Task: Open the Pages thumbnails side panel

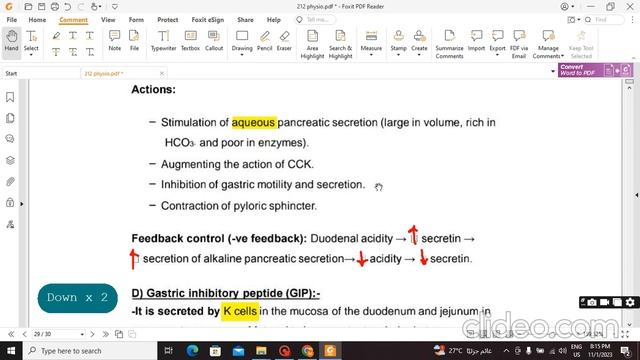Action: 10,118
